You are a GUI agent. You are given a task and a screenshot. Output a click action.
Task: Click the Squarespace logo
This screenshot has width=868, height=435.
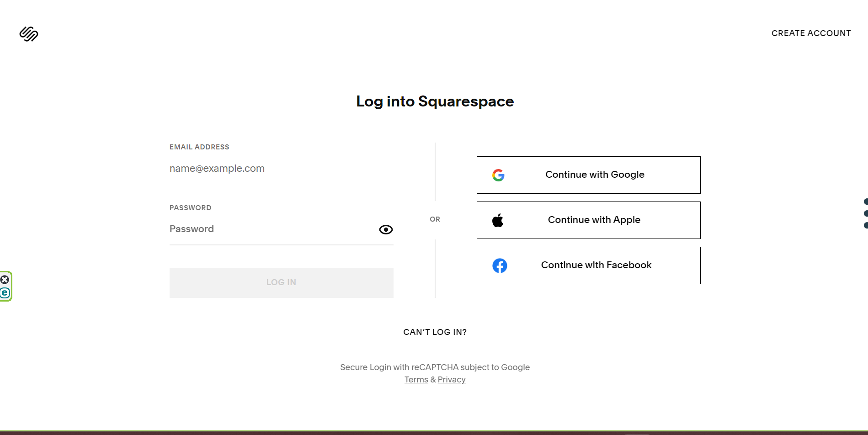click(29, 34)
